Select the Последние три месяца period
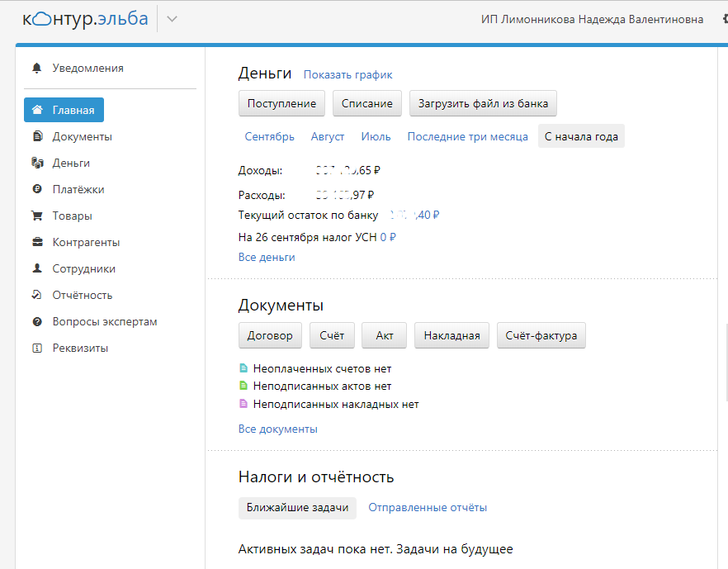Viewport: 728px width, 569px height. 467,137
